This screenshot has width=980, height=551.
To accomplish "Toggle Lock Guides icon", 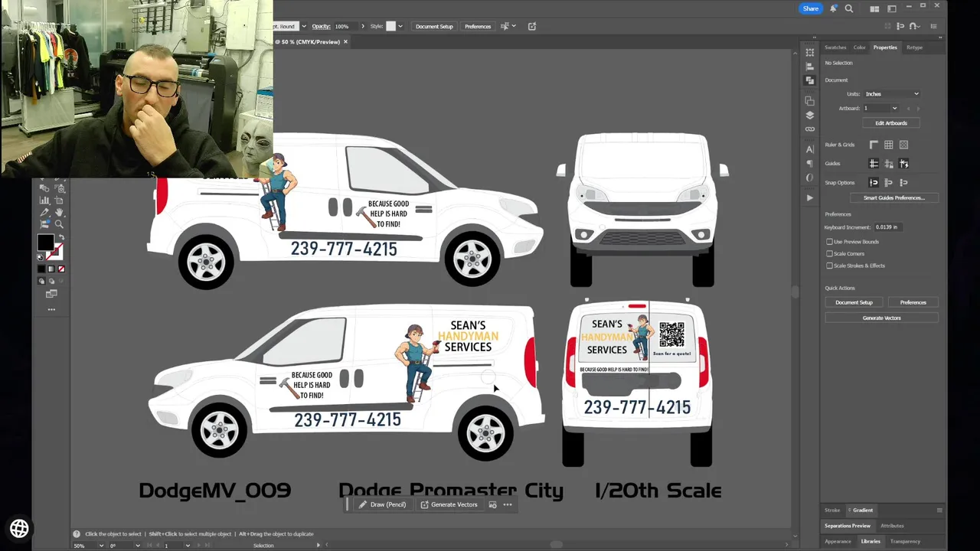I will 889,163.
